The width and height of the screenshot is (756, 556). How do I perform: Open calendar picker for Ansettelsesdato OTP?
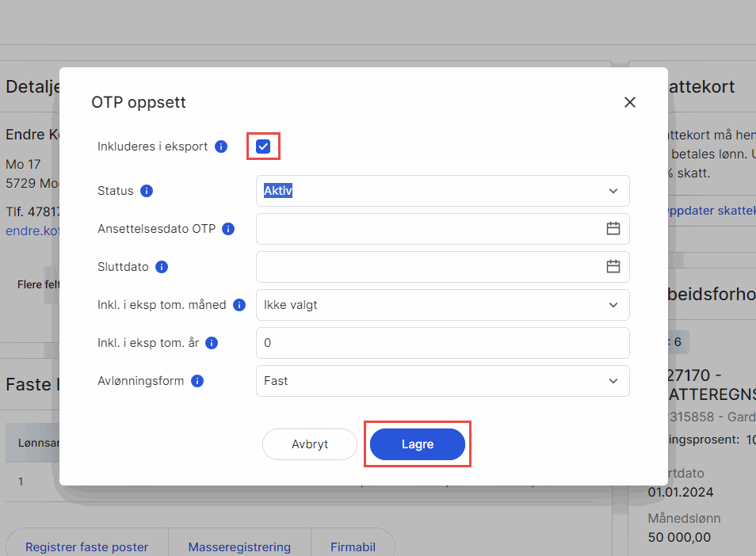point(613,229)
